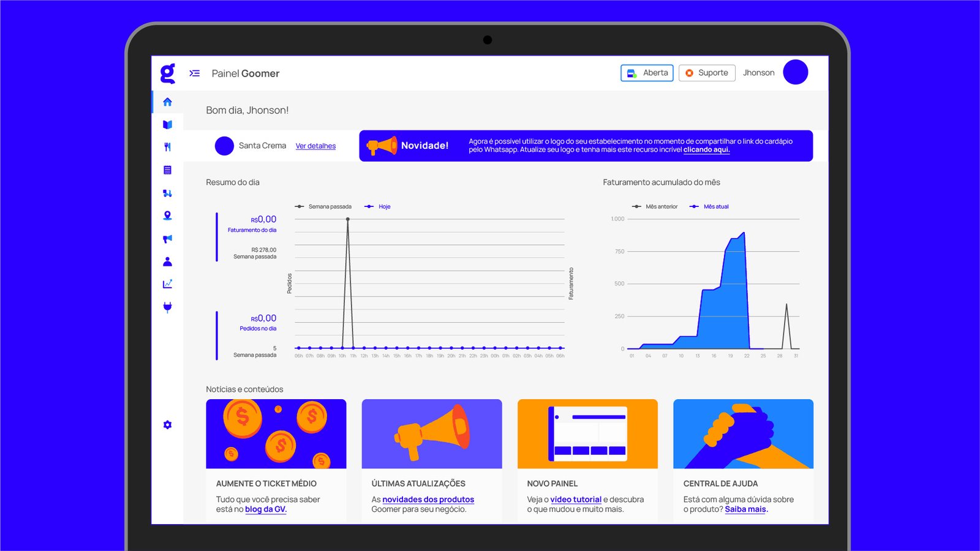Click the Novidade megaphone banner icon
This screenshot has width=980, height=551.
click(x=382, y=146)
